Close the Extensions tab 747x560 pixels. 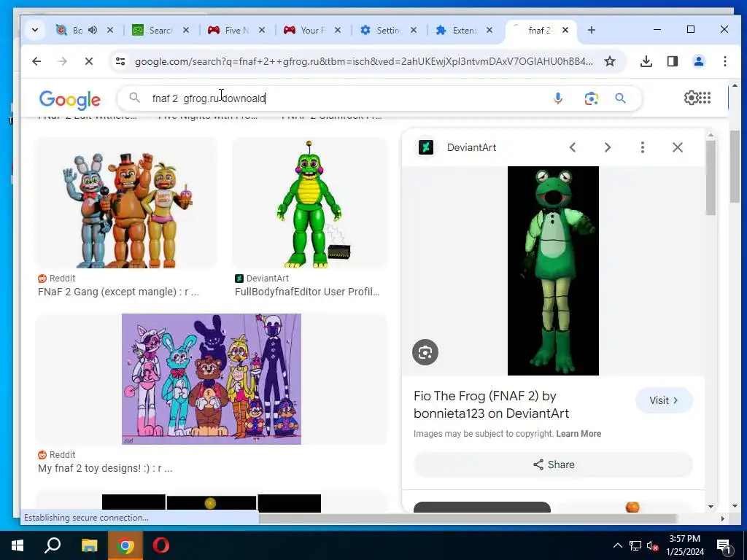(489, 30)
